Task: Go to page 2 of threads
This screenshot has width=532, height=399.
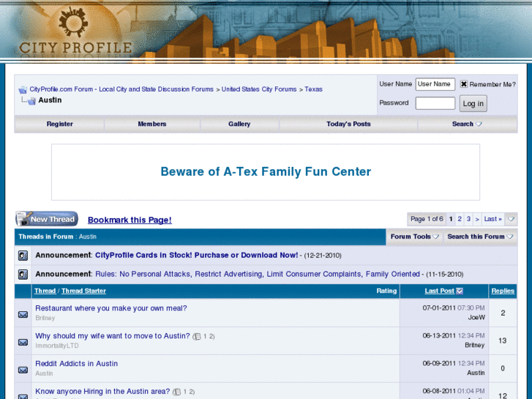Action: [460, 219]
